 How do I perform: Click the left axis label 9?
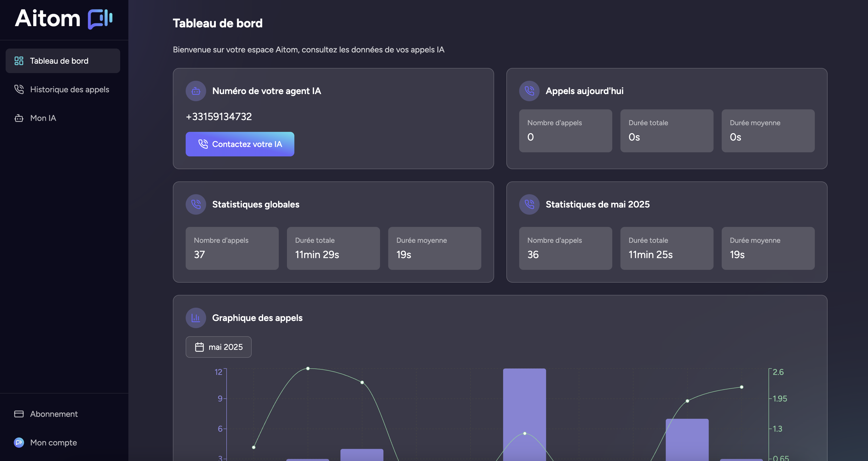[x=220, y=399]
